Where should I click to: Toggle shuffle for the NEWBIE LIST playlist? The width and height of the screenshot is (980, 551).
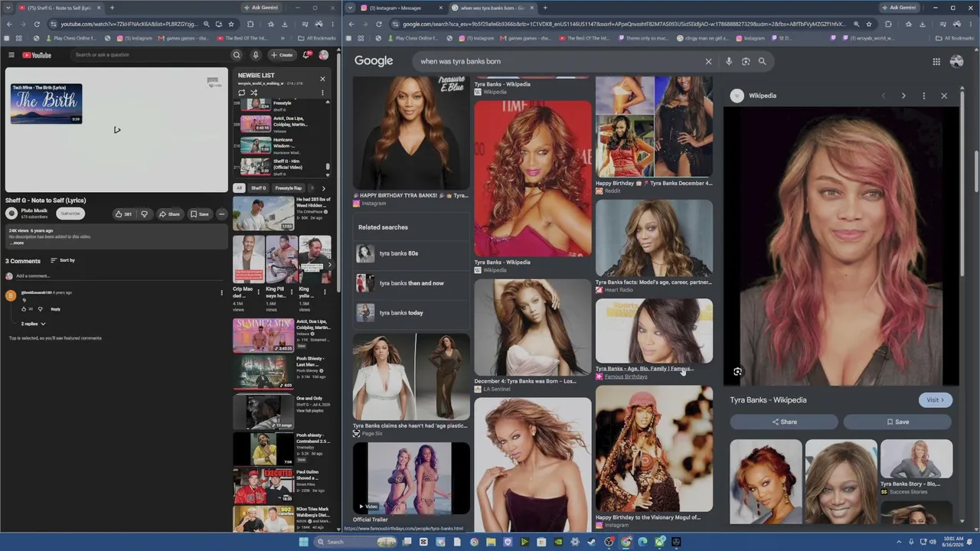click(253, 93)
